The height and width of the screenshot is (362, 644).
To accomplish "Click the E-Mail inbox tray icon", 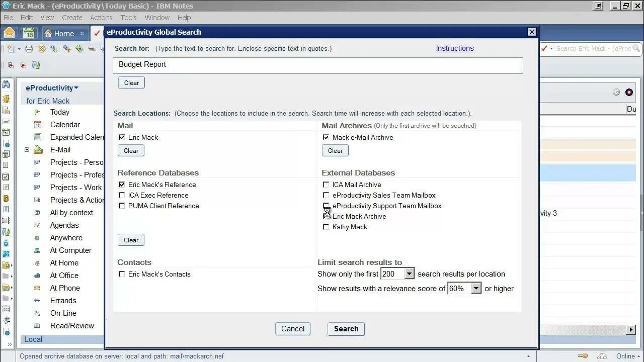I will pos(38,150).
